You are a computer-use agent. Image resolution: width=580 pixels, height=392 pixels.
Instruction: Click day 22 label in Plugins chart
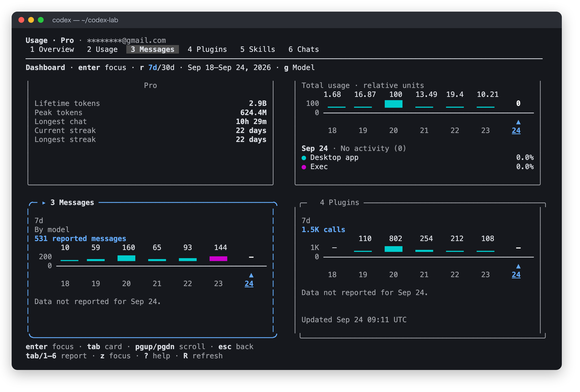pyautogui.click(x=455, y=275)
